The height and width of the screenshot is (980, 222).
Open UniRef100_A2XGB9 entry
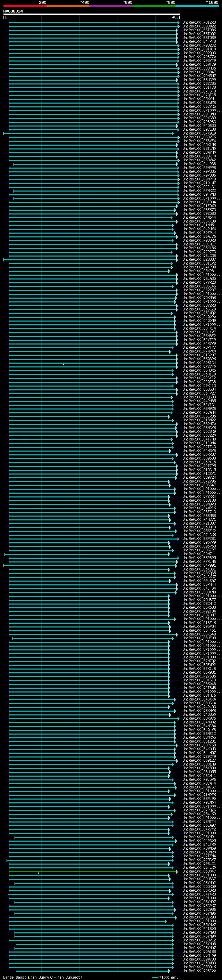click(x=199, y=118)
